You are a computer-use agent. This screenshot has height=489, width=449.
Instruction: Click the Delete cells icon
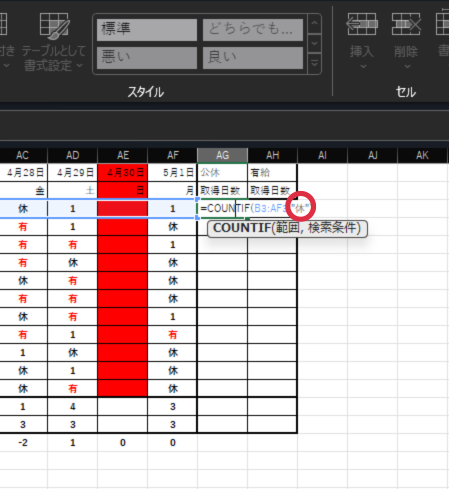click(406, 24)
